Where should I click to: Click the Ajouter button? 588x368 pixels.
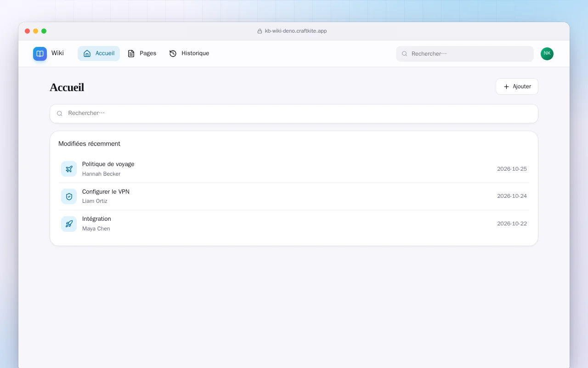(x=517, y=86)
